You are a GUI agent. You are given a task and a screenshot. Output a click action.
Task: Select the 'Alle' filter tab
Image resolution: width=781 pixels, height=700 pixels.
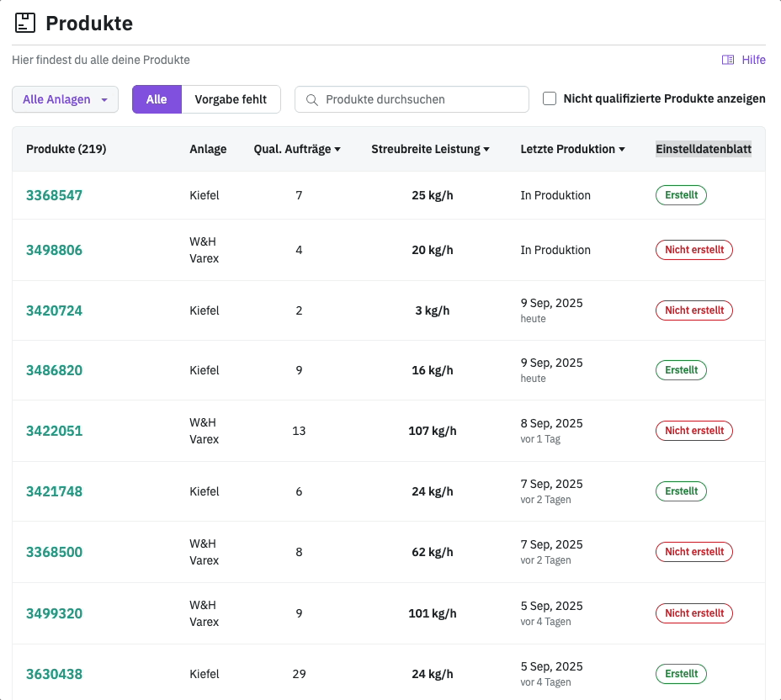(x=157, y=99)
